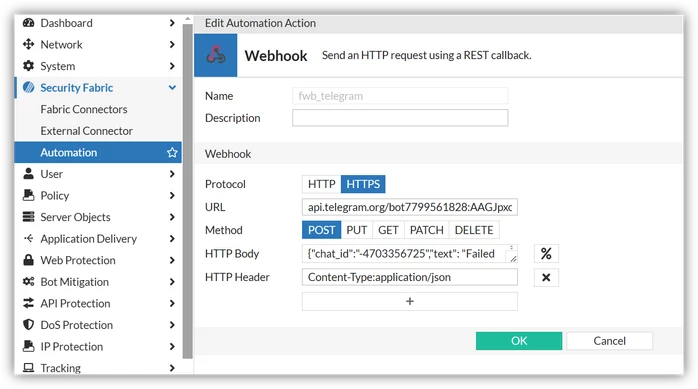Click the User person icon

point(28,174)
